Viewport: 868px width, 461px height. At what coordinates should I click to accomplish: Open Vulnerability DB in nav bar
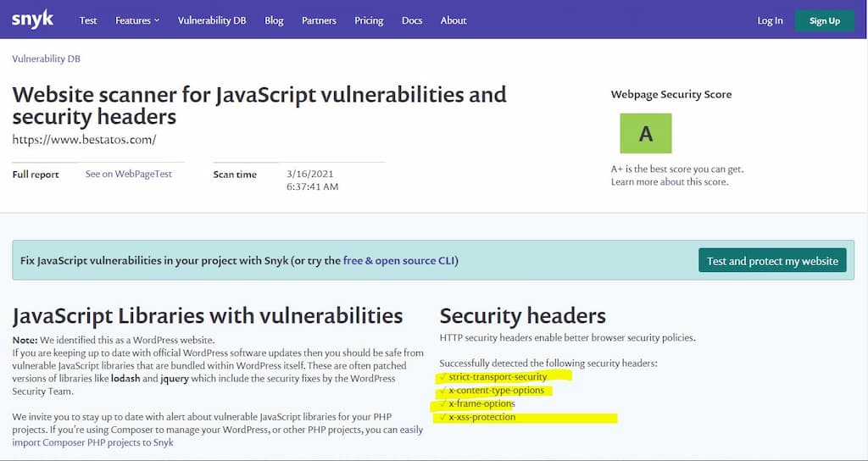point(212,20)
